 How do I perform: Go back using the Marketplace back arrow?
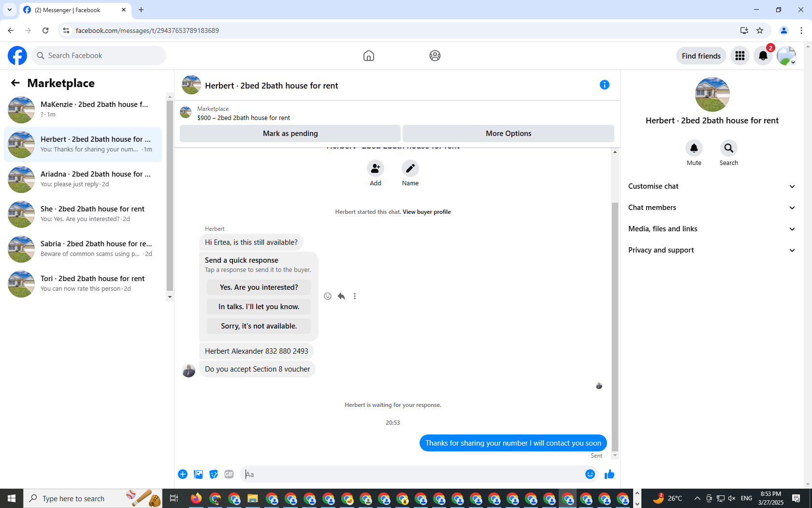[x=15, y=83]
